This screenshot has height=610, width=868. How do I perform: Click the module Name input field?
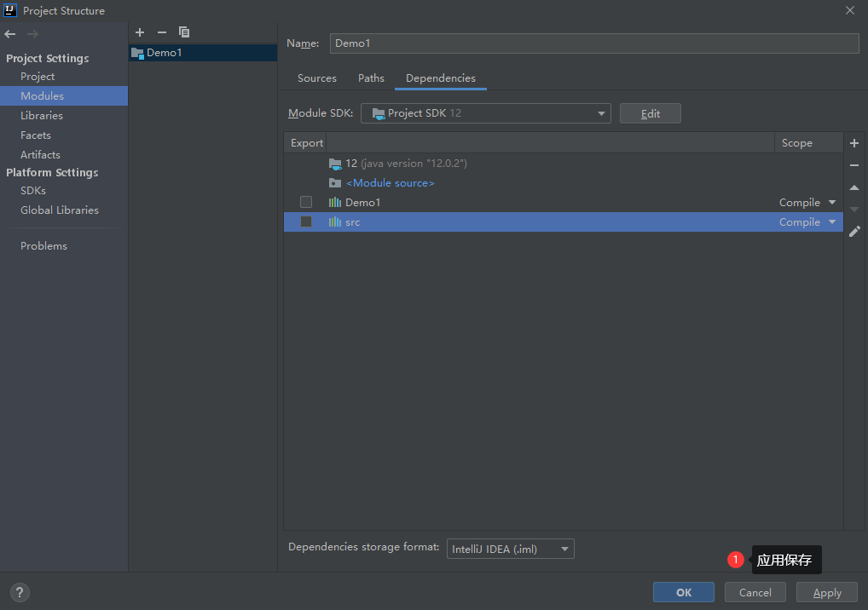(594, 43)
